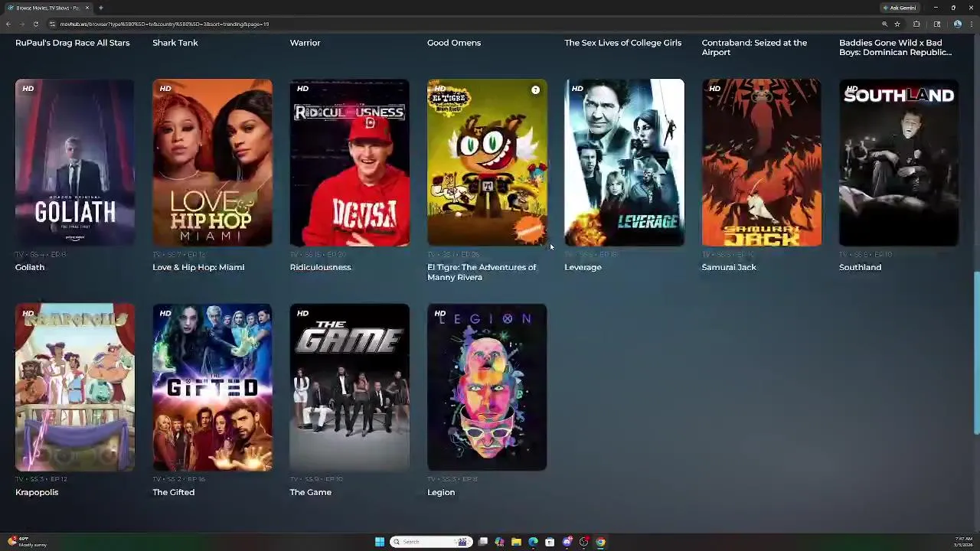Open the Krapopolis poster

click(x=75, y=387)
